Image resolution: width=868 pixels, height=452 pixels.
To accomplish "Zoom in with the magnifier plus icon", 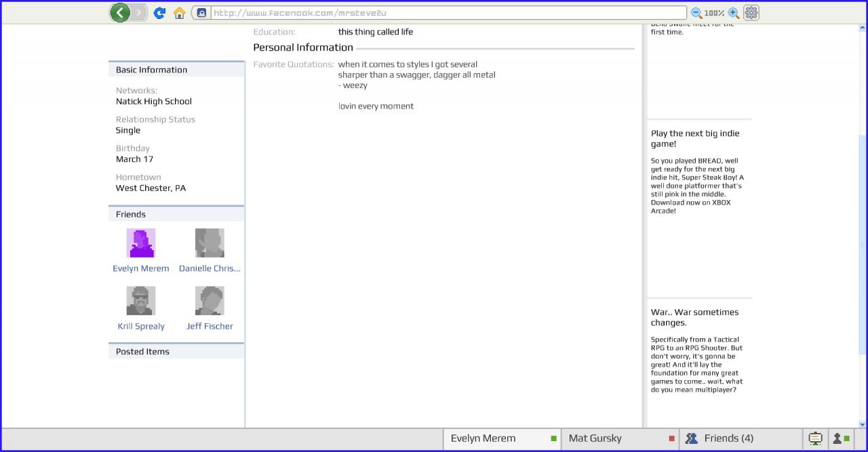I will 734,13.
